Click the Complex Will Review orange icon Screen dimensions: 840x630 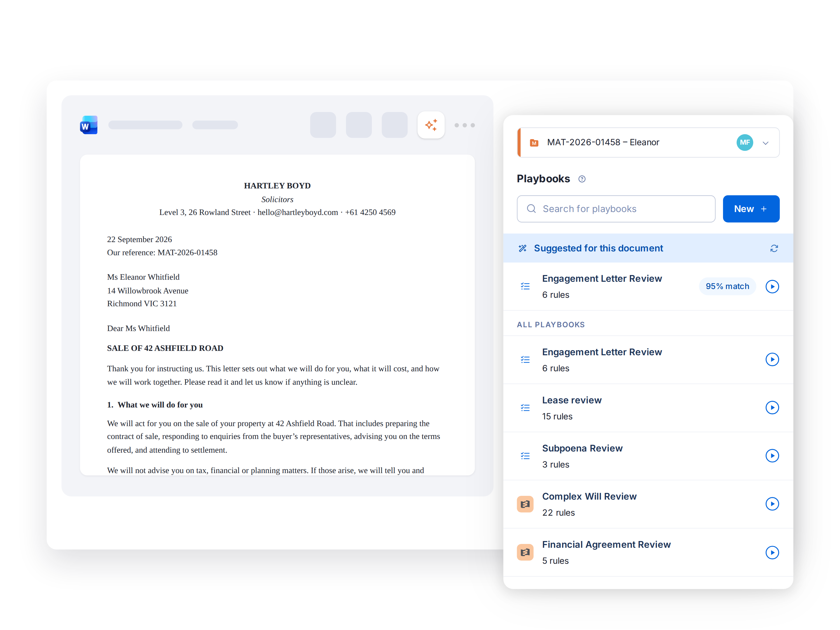click(525, 504)
